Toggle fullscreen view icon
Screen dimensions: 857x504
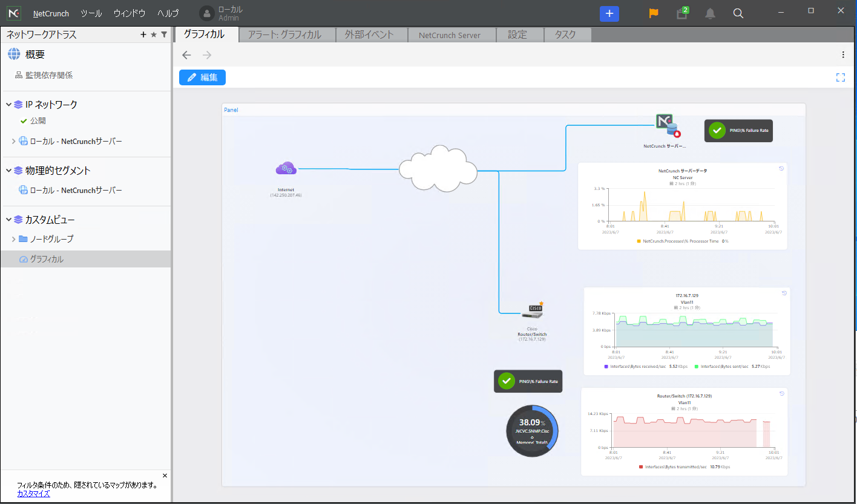(840, 77)
